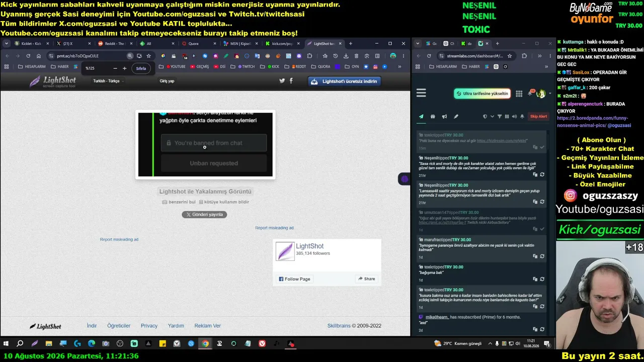Pause the Streamlabs alert queue

(507, 117)
